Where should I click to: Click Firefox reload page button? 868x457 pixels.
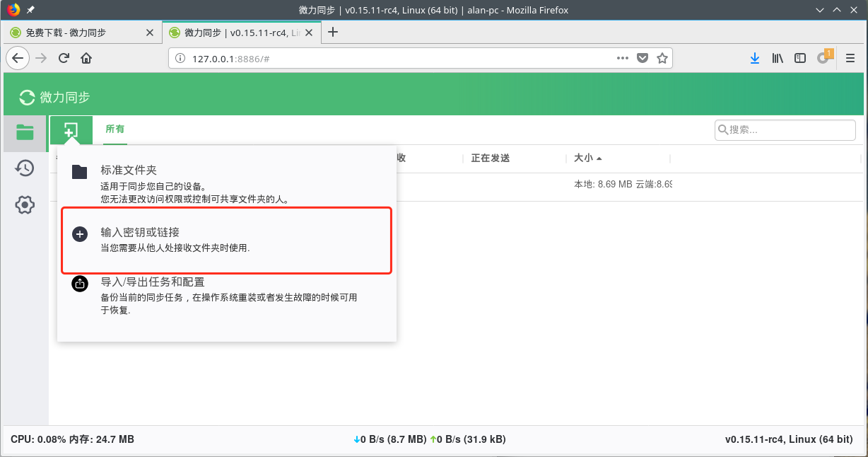click(64, 59)
